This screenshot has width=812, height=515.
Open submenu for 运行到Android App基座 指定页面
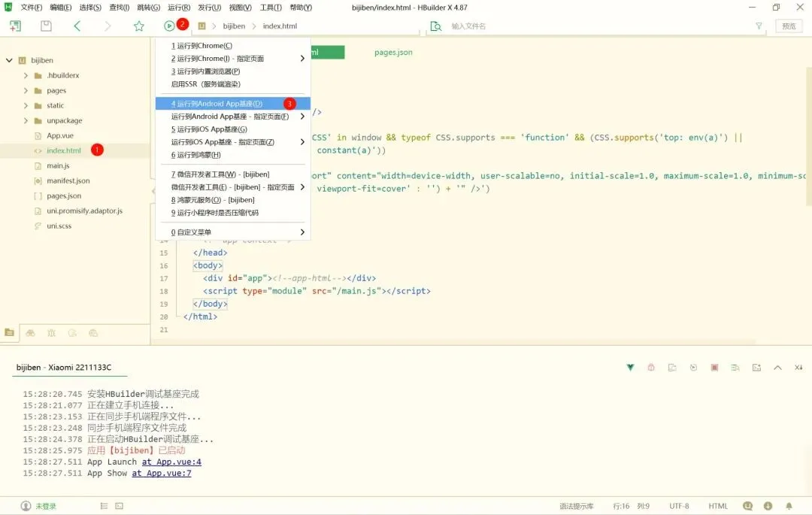[x=302, y=117]
